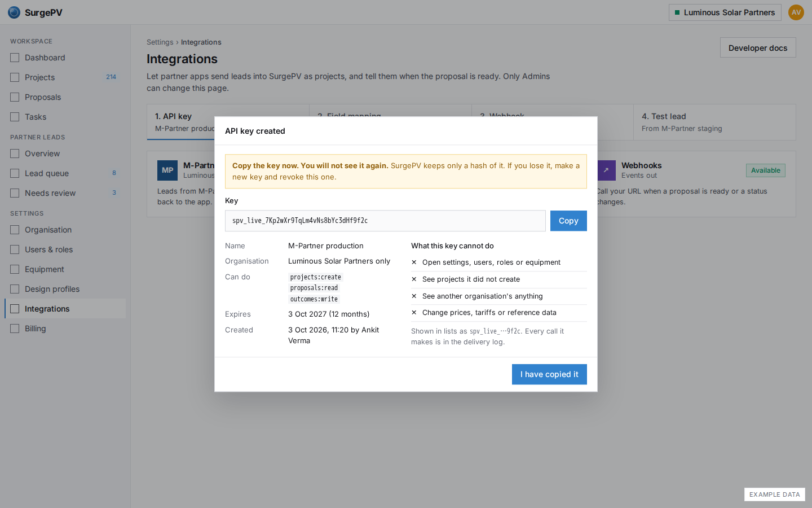Screen dimensions: 812x508
Task: Select the 4. Test lead step tab
Action: click(x=714, y=122)
